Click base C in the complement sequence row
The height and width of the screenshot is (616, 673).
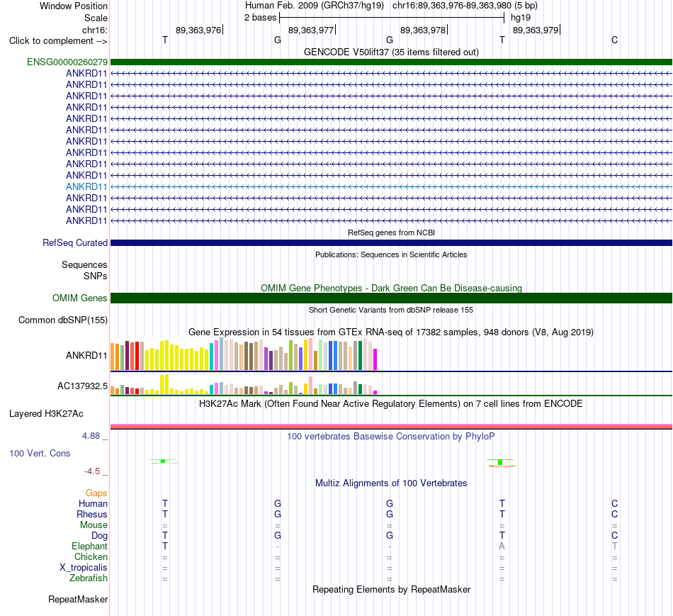(615, 40)
